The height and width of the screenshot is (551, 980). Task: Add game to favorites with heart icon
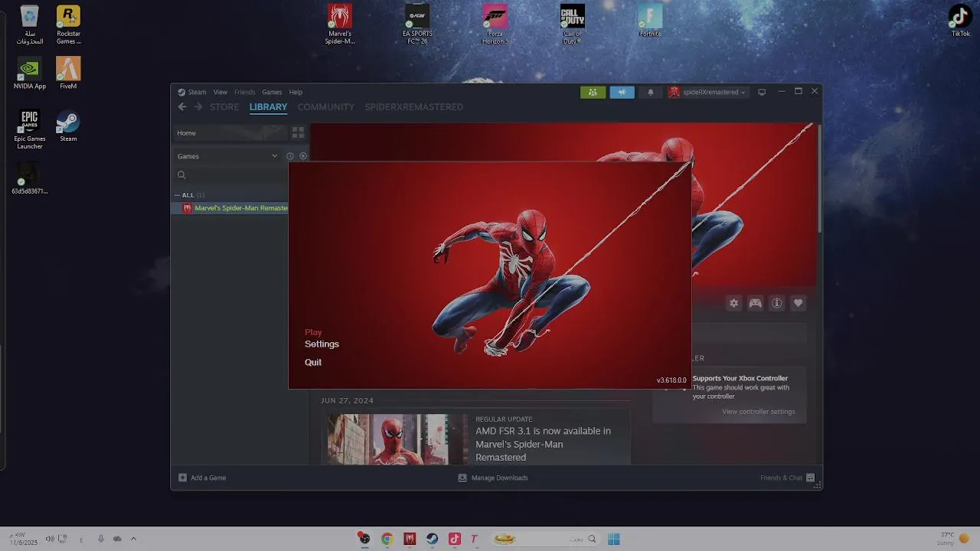[x=798, y=304]
